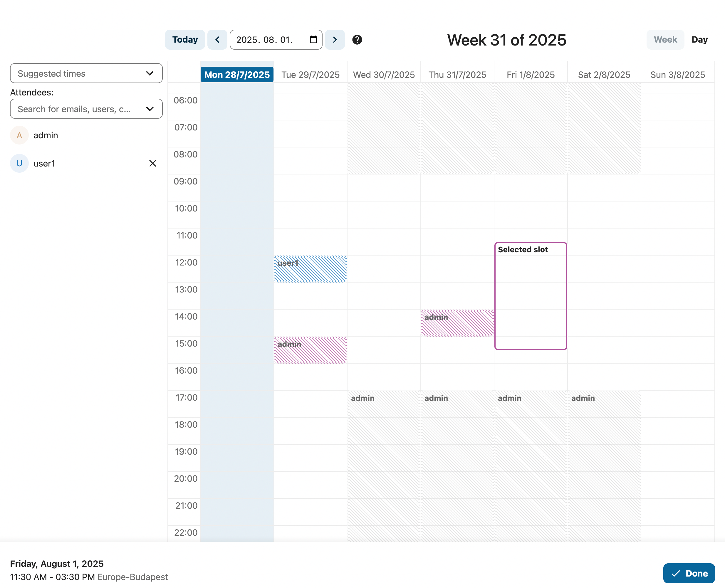This screenshot has height=588, width=725.
Task: Open the attendees search dropdown arrow
Action: [x=150, y=109]
